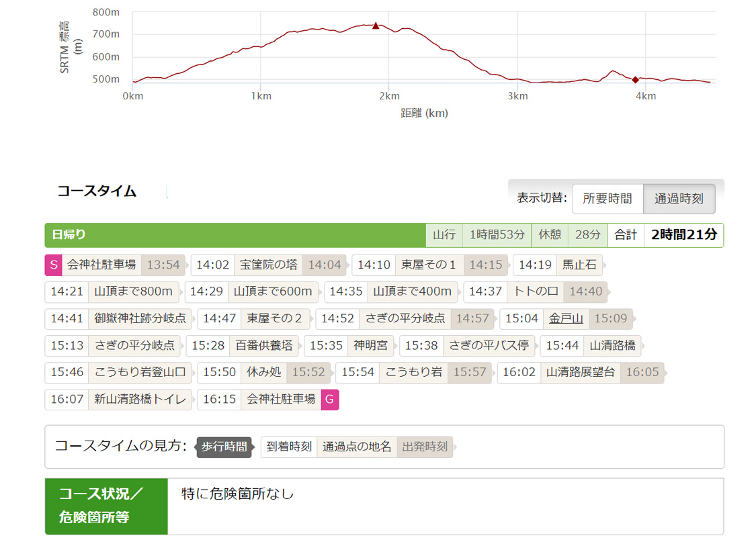Click the pink G goal marker
The image size is (756, 546).
click(329, 399)
